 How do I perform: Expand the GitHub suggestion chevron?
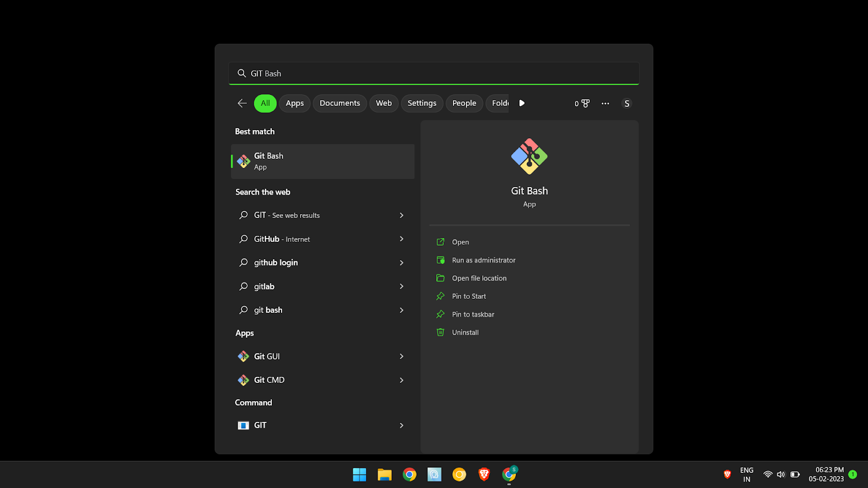pos(401,239)
